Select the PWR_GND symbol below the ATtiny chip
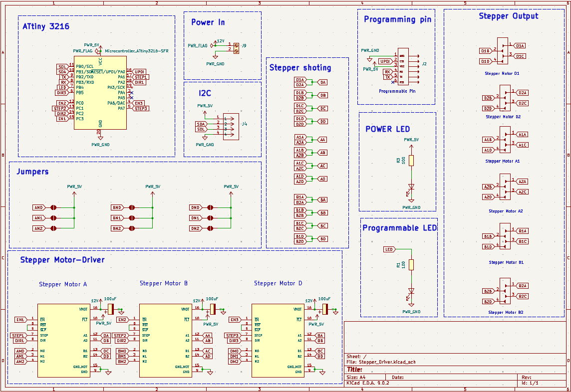This screenshot has height=392, width=571. coord(100,138)
